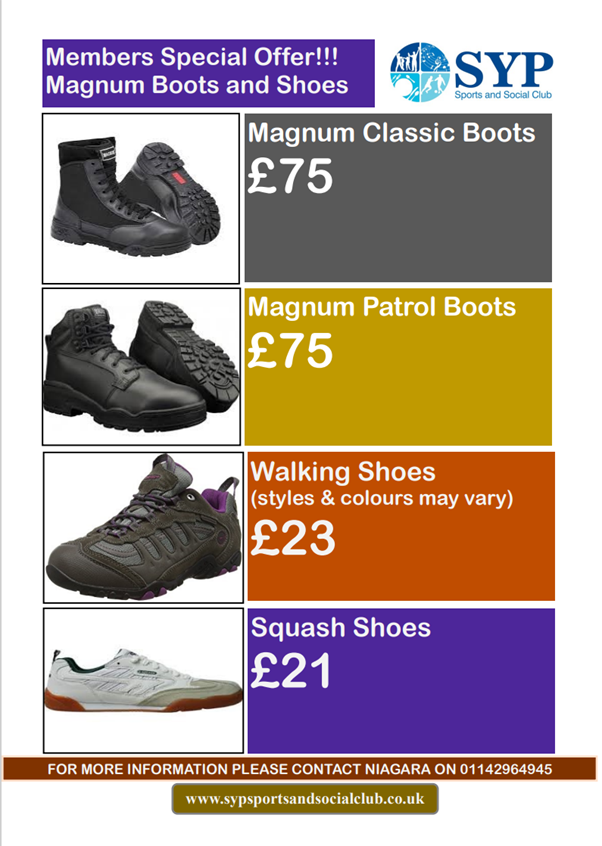Click the £21 Squash Shoes price
The image size is (602, 846).
(x=290, y=672)
